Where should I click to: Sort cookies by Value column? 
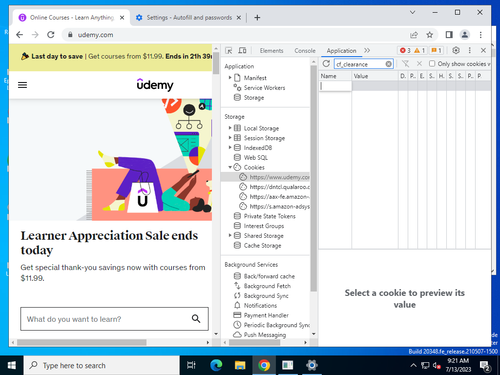coord(375,76)
